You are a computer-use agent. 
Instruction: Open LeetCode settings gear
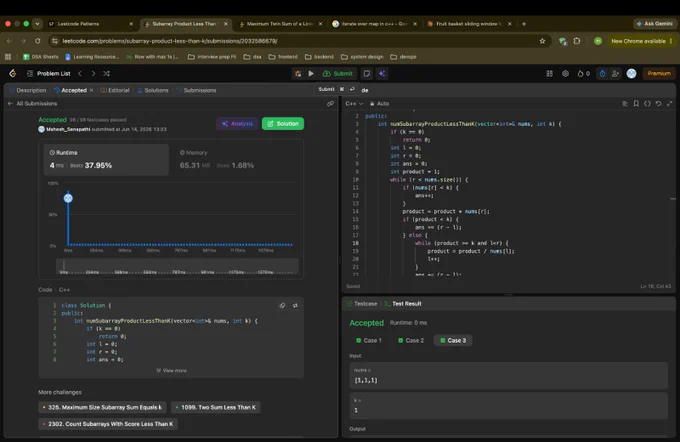pyautogui.click(x=565, y=74)
